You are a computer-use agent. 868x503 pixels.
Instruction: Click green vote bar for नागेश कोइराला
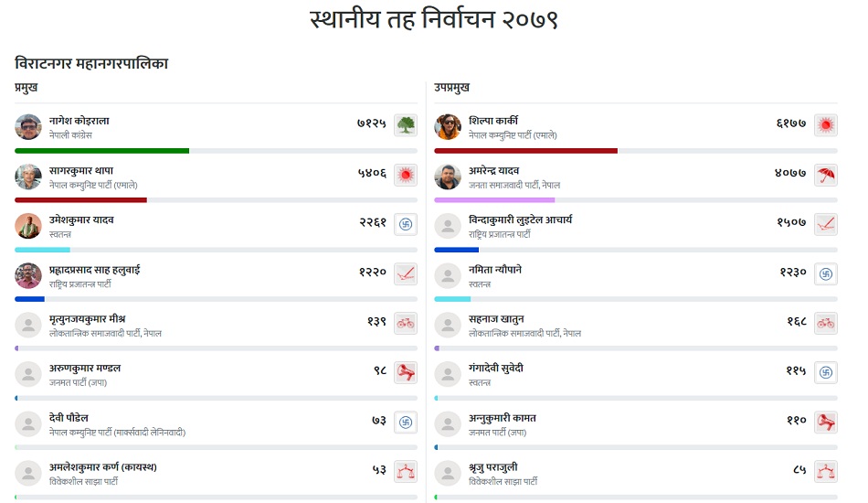pos(101,150)
